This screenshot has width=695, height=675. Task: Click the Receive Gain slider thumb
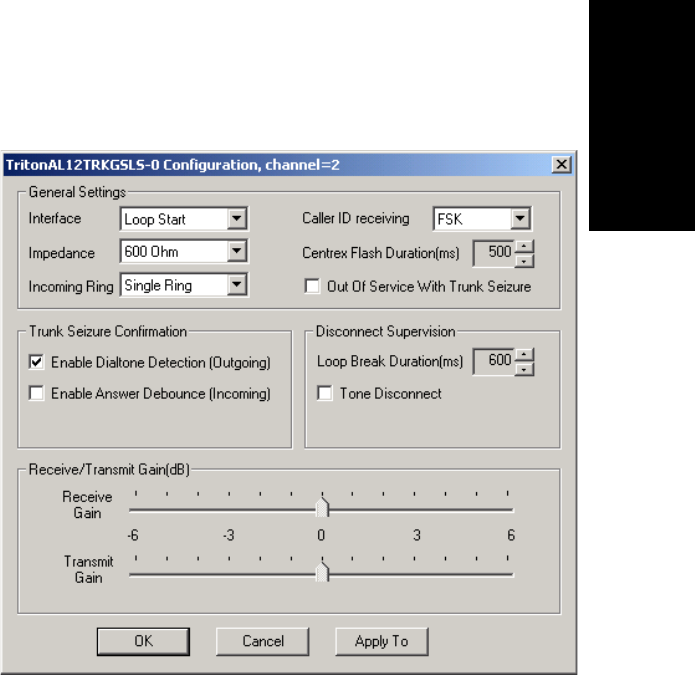pos(322,507)
